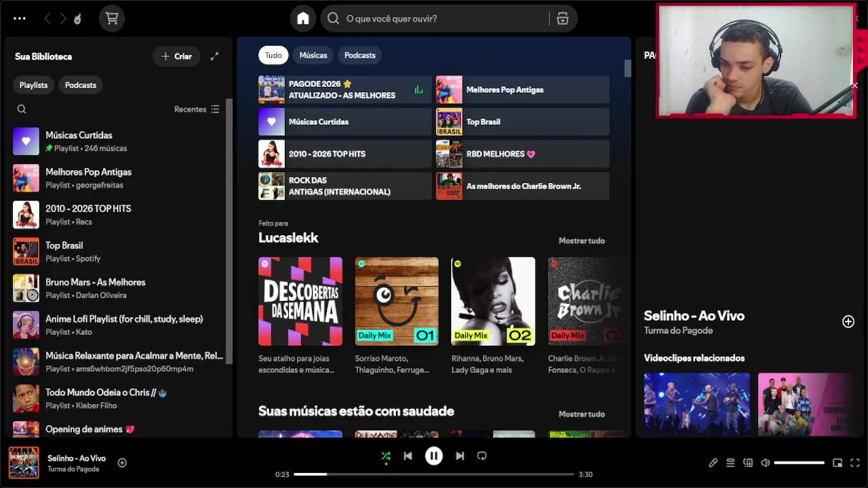Open Descobertas da Semana cover
Image resolution: width=868 pixels, height=488 pixels.
[x=300, y=301]
